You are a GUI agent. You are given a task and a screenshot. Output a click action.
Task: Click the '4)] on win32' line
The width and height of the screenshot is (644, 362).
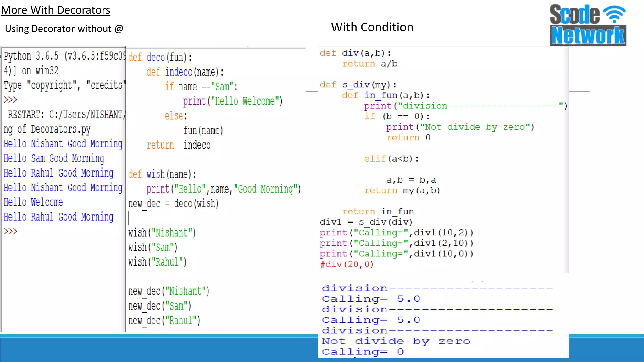31,70
